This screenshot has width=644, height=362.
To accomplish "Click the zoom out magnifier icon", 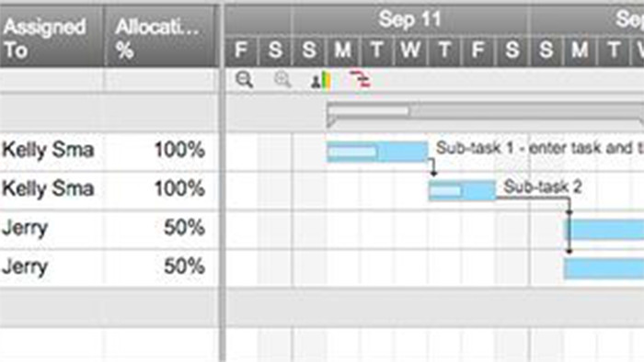I will pos(245,80).
